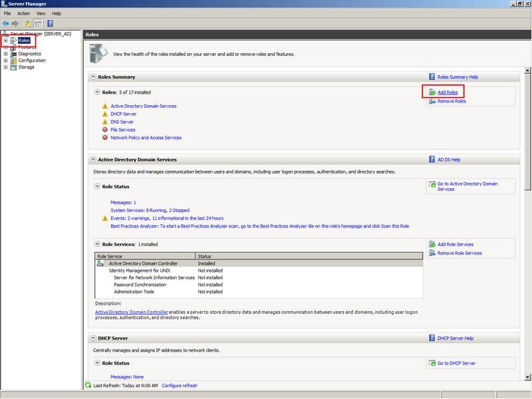Click the scrollbar up arrow
Image resolution: width=532 pixels, height=399 pixels.
pos(527,70)
